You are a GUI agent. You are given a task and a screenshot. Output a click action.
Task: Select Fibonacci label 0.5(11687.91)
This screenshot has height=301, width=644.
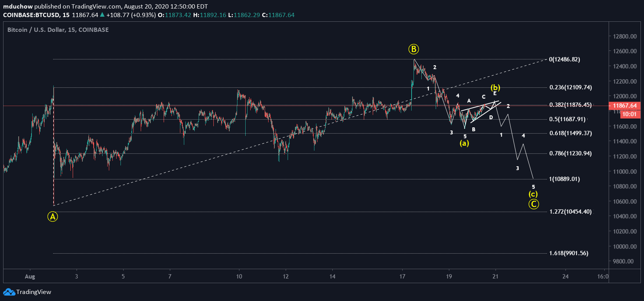click(x=567, y=119)
